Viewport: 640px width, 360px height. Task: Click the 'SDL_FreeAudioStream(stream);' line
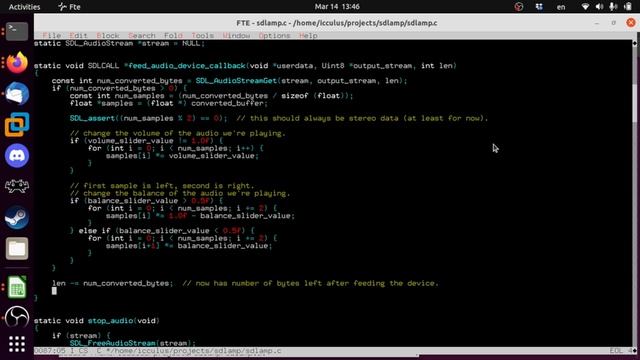coord(133,343)
